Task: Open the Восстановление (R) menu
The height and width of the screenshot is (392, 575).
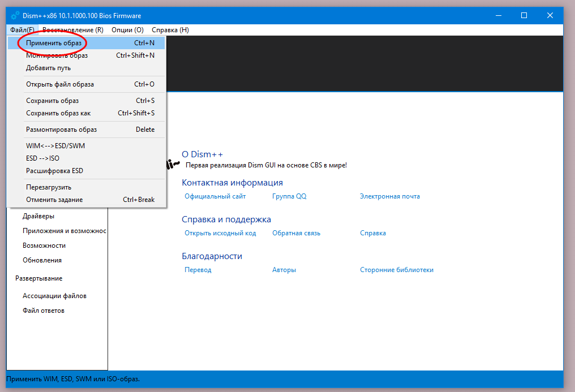Action: (73, 30)
